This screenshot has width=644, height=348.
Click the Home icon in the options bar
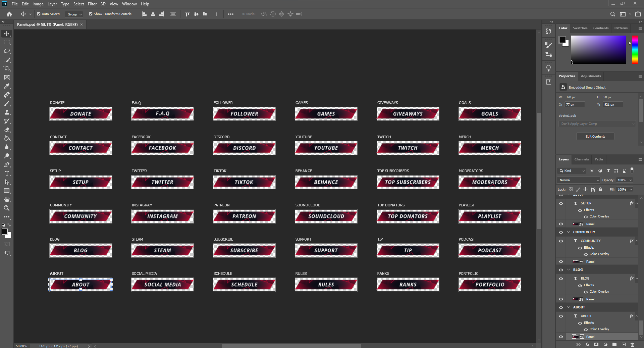coord(9,14)
